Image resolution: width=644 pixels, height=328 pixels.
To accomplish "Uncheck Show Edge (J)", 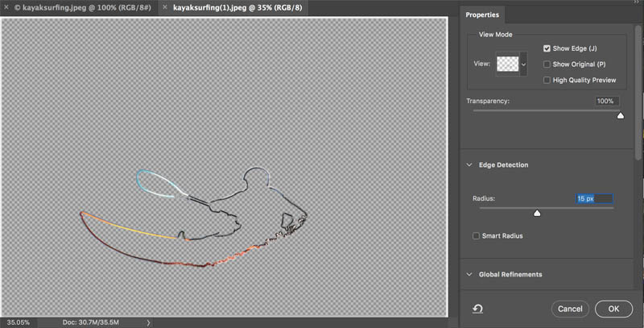I will [547, 48].
